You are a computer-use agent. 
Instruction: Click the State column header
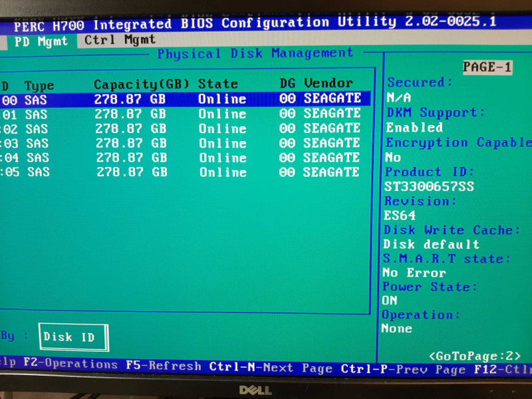218,84
